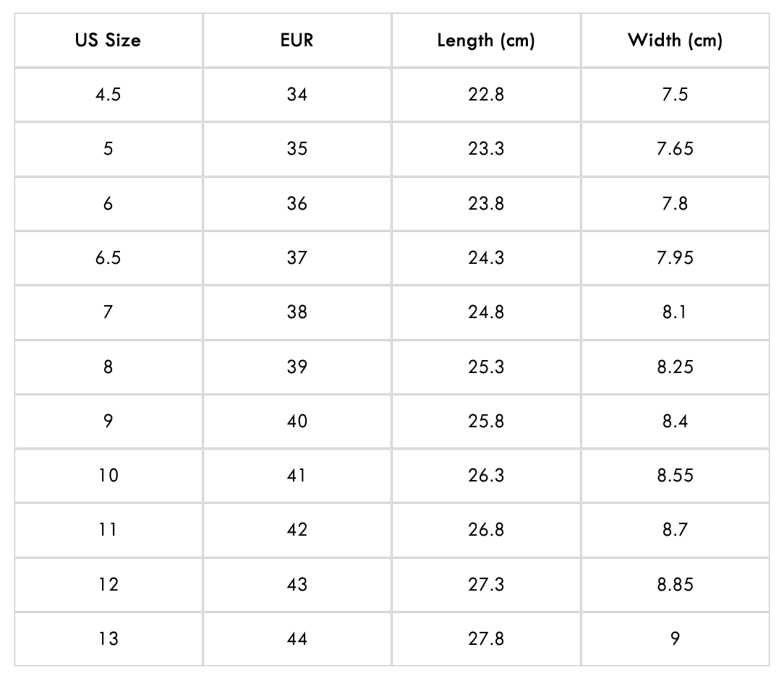The width and height of the screenshot is (784, 681).
Task: Click EUR size 43 cell
Action: [x=297, y=585]
